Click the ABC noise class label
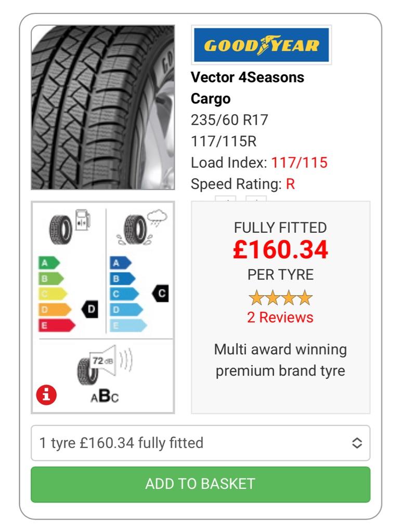The width and height of the screenshot is (401, 532). (x=105, y=396)
